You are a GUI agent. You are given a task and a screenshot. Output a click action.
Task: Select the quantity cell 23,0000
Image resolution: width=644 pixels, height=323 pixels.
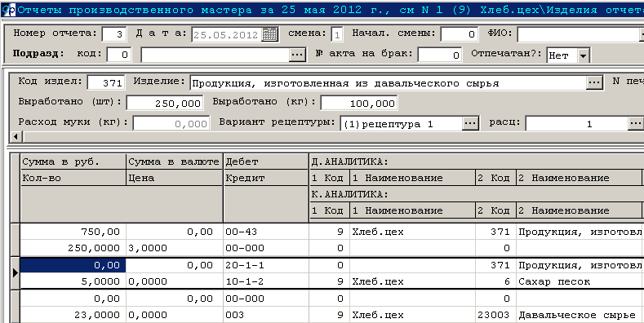(x=73, y=315)
